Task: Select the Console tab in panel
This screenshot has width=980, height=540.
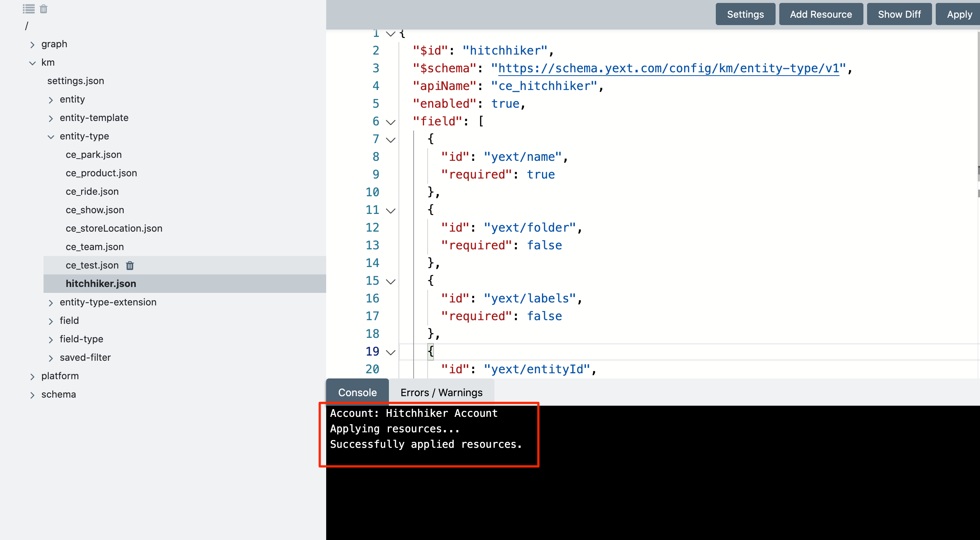Action: pyautogui.click(x=356, y=392)
